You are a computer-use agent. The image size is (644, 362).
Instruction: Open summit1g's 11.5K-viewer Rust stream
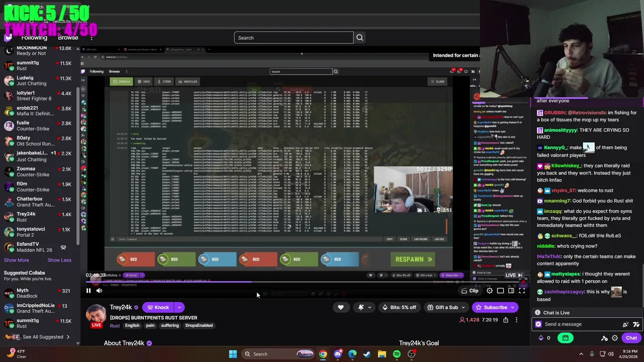pyautogui.click(x=39, y=65)
